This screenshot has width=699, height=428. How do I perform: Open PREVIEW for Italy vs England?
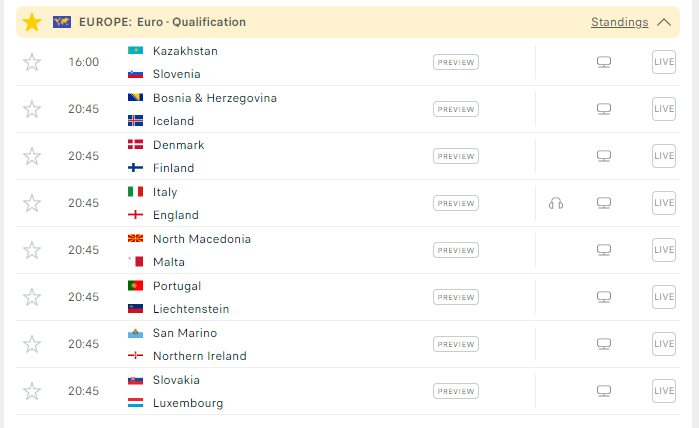(456, 203)
